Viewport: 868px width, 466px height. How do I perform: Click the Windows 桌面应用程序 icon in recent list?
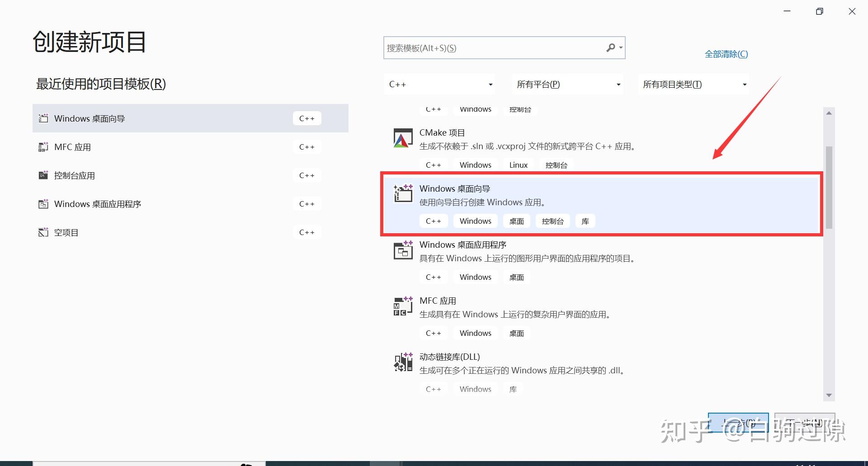point(43,204)
